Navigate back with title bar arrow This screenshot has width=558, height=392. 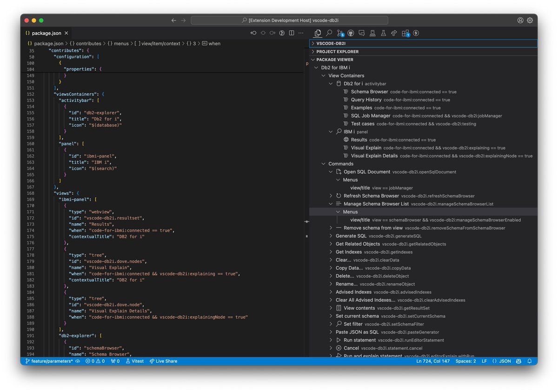(x=174, y=20)
